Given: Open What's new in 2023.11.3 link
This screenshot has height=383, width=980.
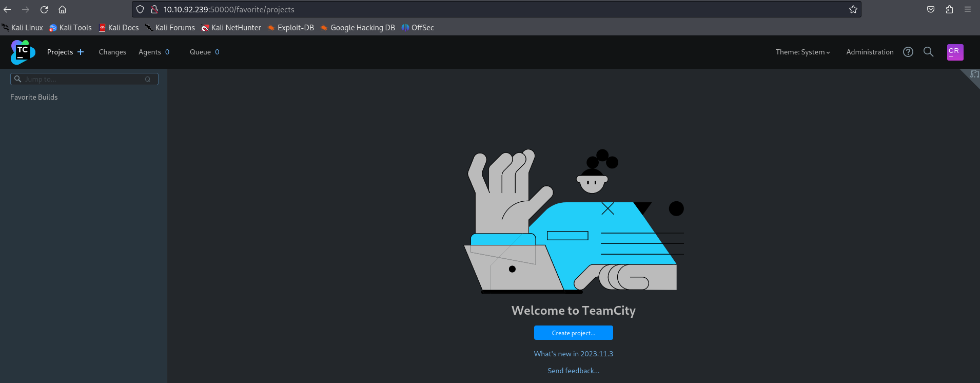Looking at the screenshot, I should (573, 354).
